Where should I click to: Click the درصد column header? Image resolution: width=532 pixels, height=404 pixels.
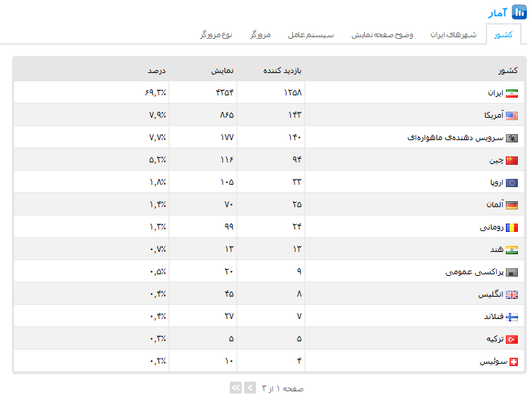(x=157, y=71)
